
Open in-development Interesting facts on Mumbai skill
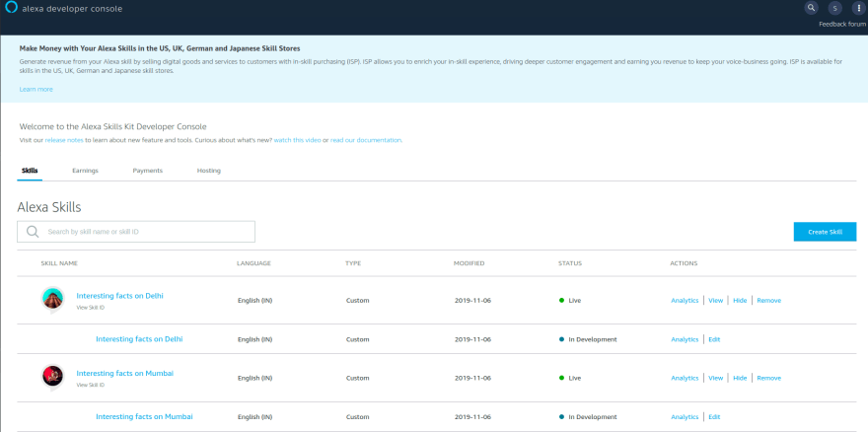(144, 416)
